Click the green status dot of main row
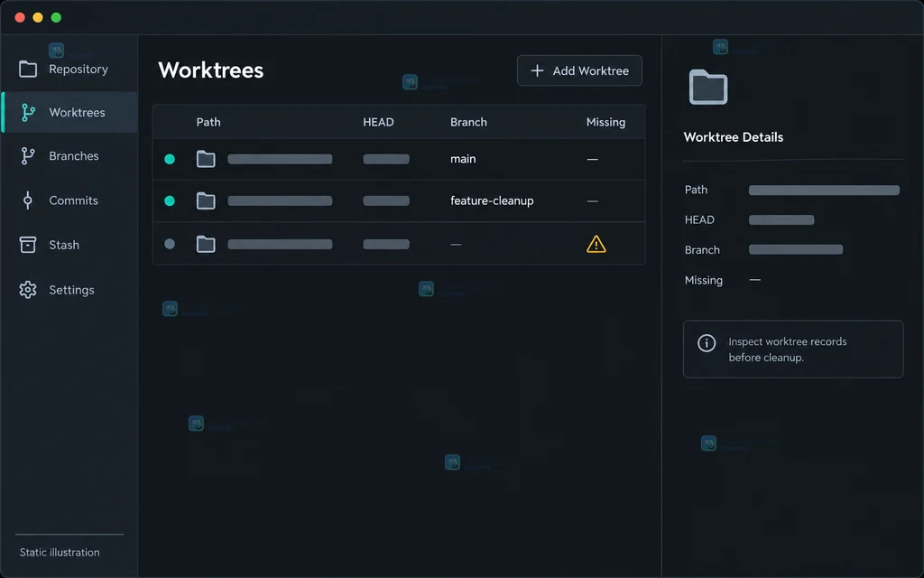The height and width of the screenshot is (578, 924). (x=170, y=159)
